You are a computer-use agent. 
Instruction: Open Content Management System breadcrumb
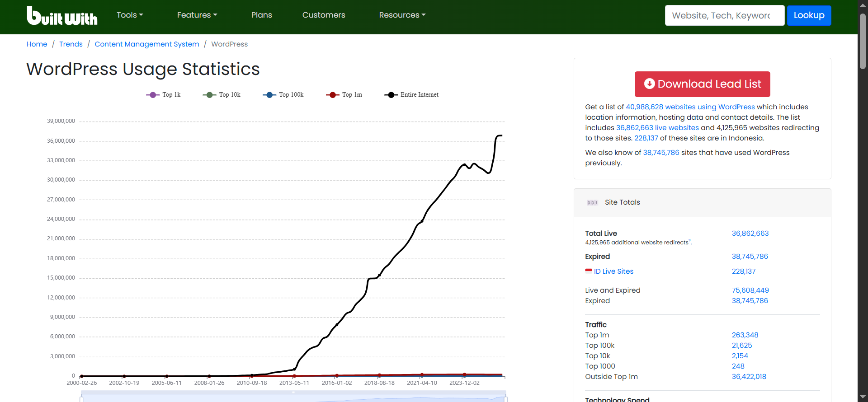(147, 44)
